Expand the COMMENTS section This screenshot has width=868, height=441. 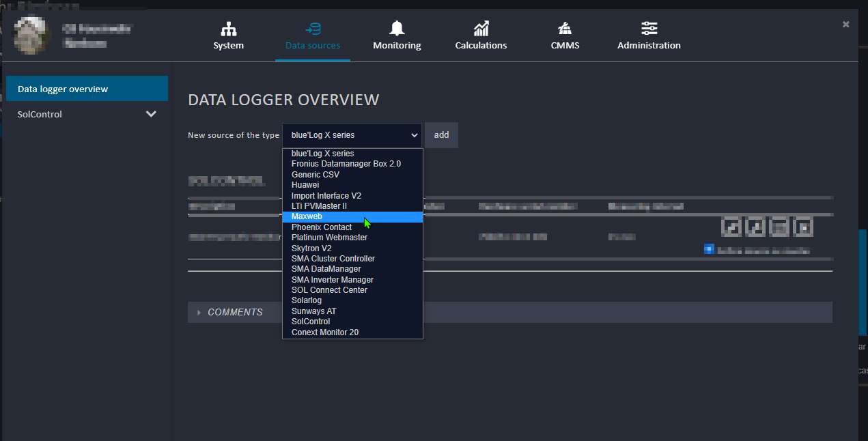510,312
